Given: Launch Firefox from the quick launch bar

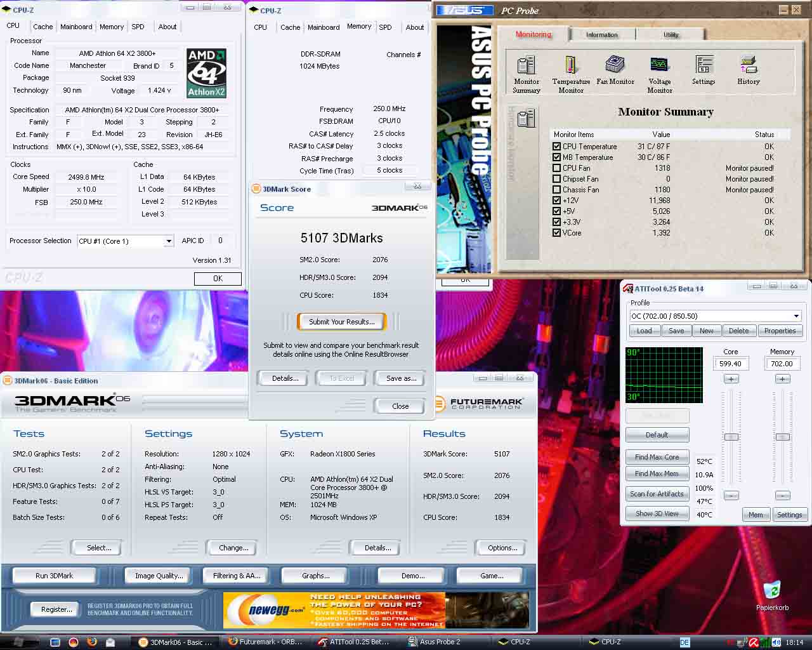Looking at the screenshot, I should coord(91,642).
